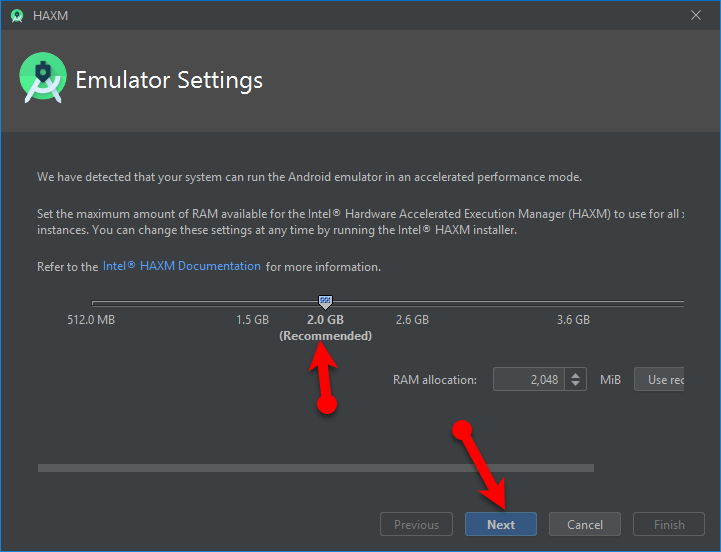Set slider to the 512.0 MB mark

[91, 320]
